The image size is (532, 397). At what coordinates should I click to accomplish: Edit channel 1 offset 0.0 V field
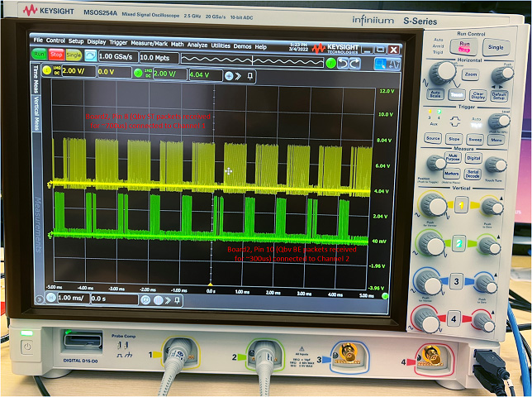tap(114, 72)
